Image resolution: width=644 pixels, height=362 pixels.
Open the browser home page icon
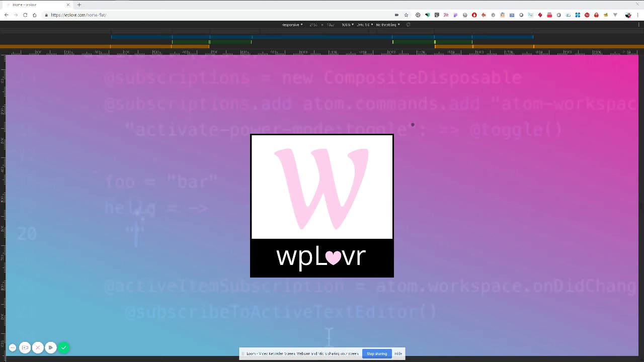click(34, 15)
